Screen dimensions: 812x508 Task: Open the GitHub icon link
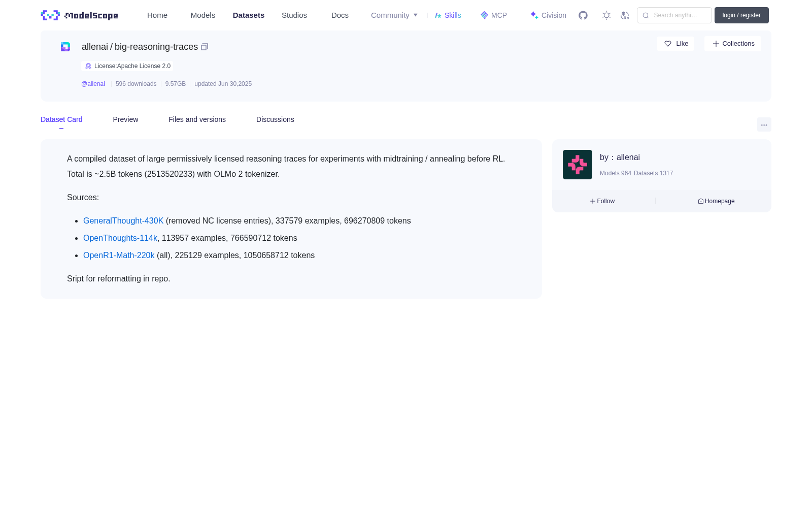[583, 15]
